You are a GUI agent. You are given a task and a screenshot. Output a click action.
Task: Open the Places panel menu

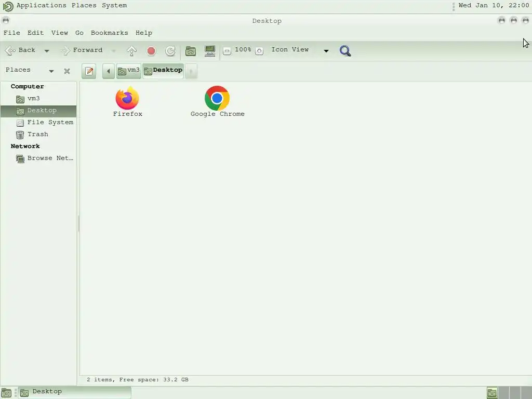pyautogui.click(x=84, y=5)
